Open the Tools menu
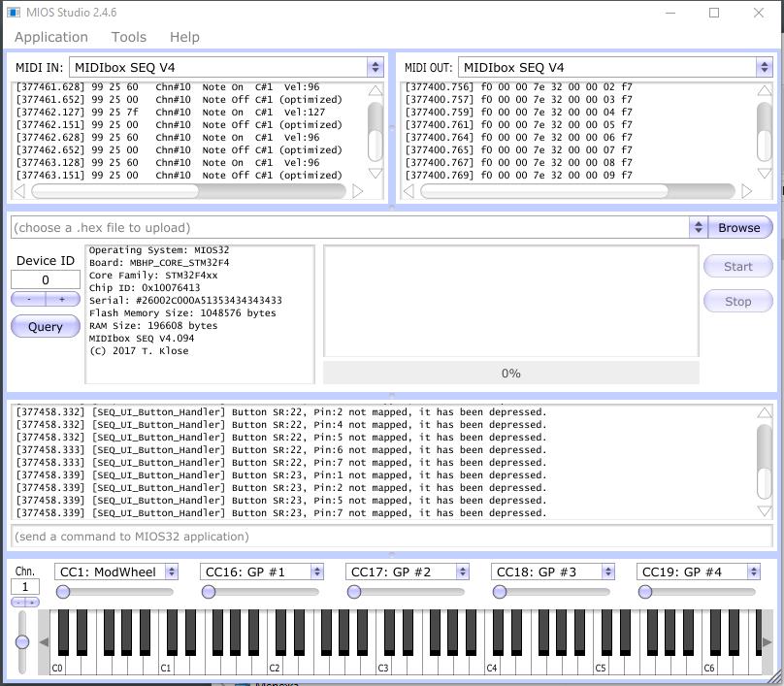784x686 pixels. coord(128,37)
